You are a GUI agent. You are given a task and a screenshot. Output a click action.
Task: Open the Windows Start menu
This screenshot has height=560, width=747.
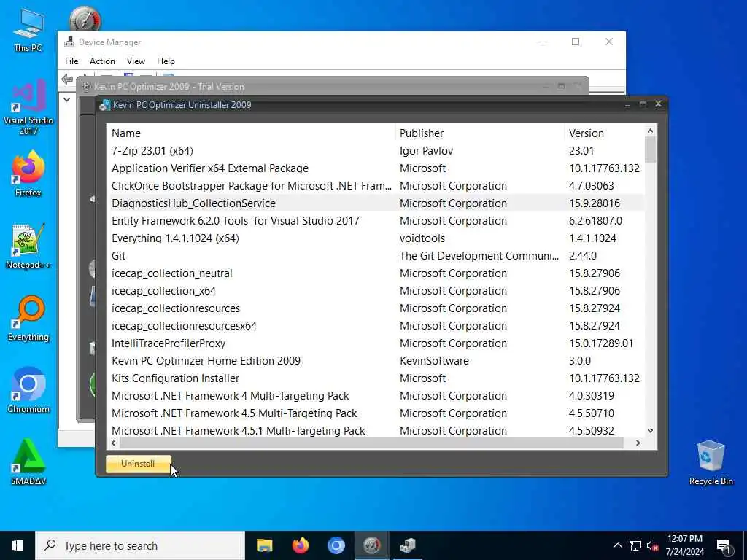[18, 545]
